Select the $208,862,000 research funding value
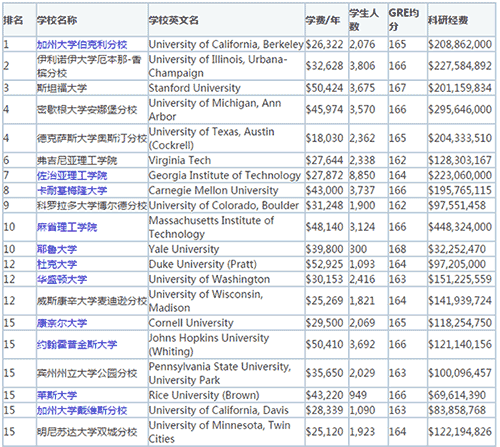The width and height of the screenshot is (500, 447). pos(460,44)
